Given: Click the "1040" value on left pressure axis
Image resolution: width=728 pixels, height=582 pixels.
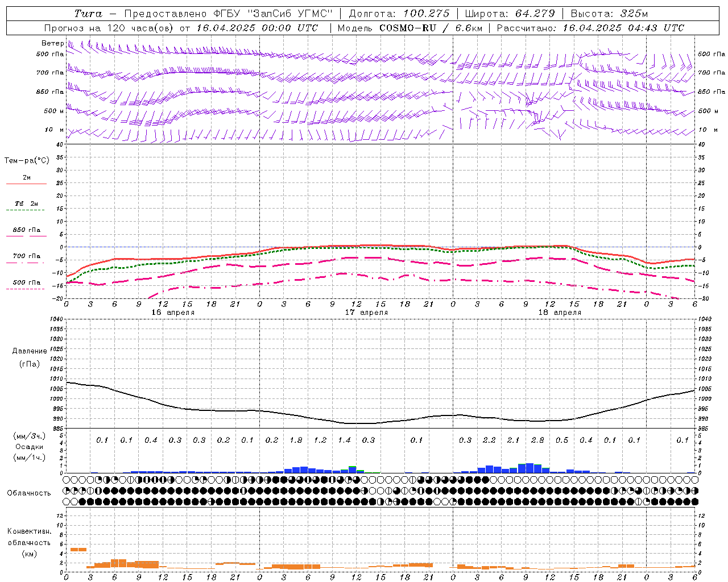Looking at the screenshot, I should click(x=58, y=319).
